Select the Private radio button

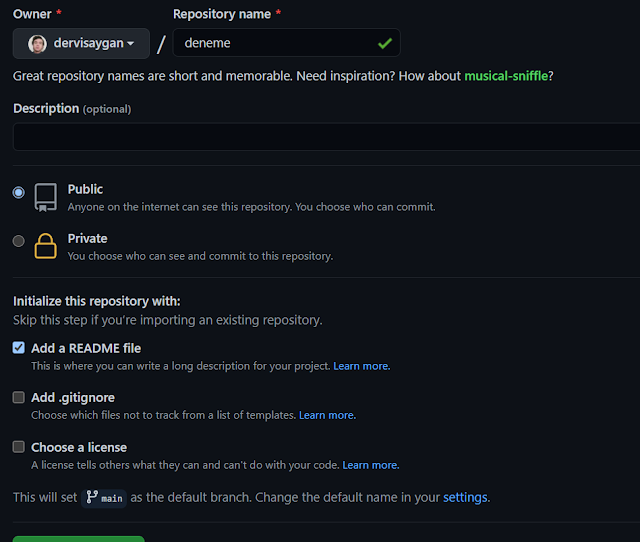18,241
